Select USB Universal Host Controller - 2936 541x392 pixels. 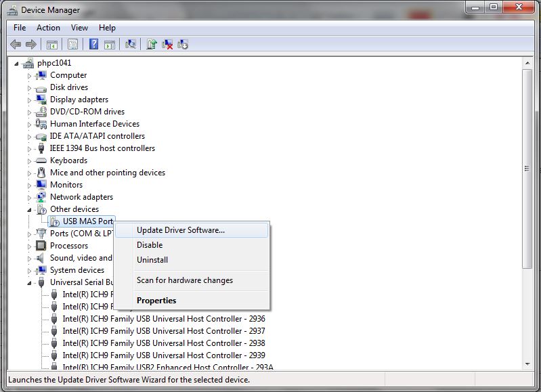[164, 319]
